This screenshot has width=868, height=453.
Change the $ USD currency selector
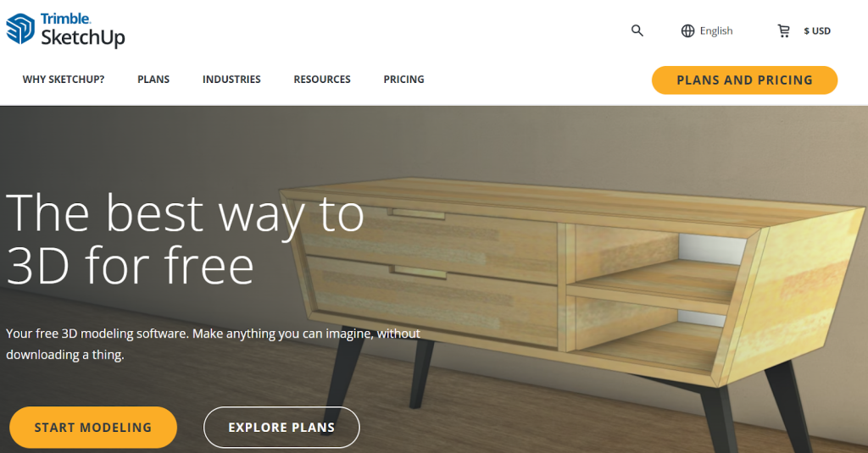tap(817, 31)
